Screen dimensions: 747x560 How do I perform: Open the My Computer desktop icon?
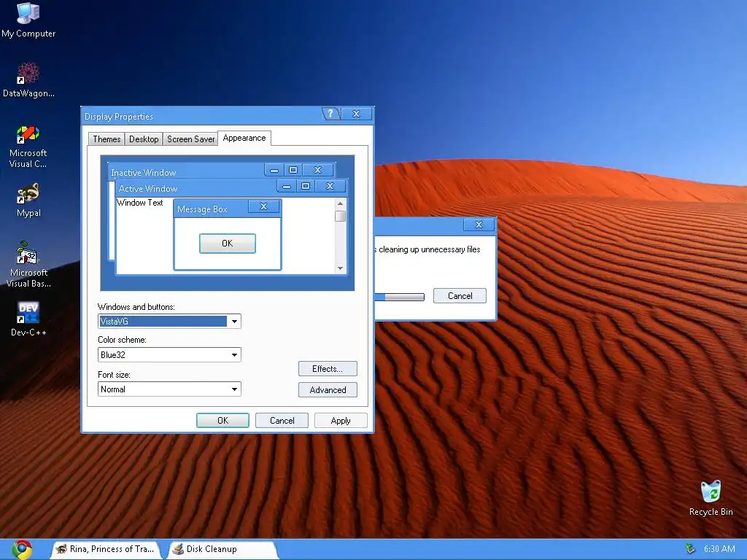(x=28, y=20)
